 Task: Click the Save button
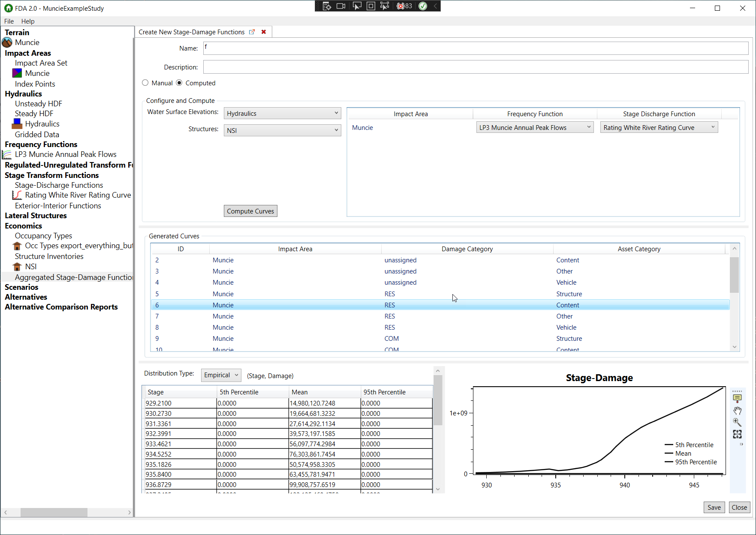click(x=714, y=507)
